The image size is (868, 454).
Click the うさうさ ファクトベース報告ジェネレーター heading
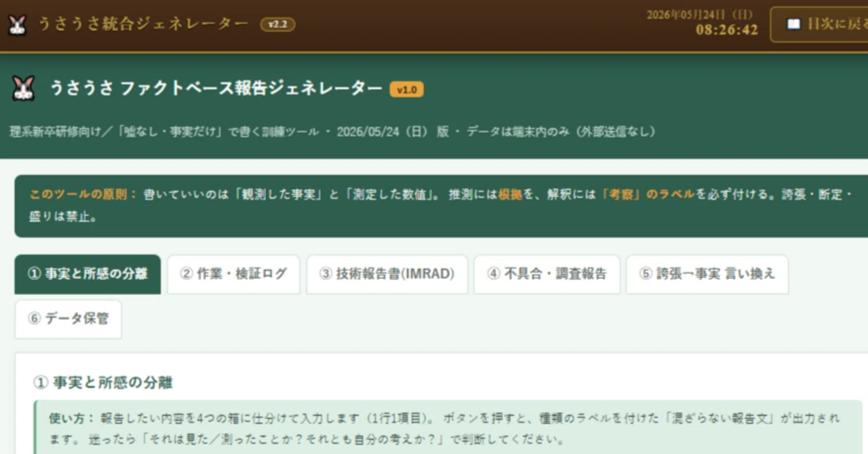216,89
